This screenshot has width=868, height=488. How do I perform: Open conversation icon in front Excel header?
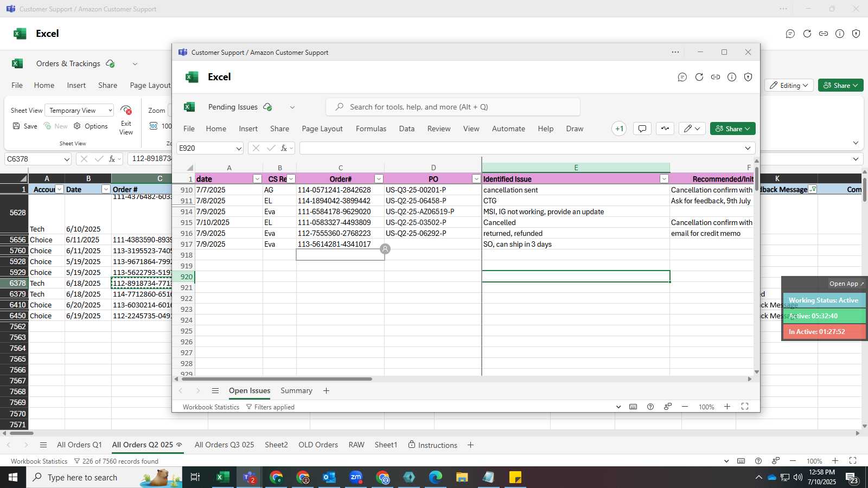682,77
